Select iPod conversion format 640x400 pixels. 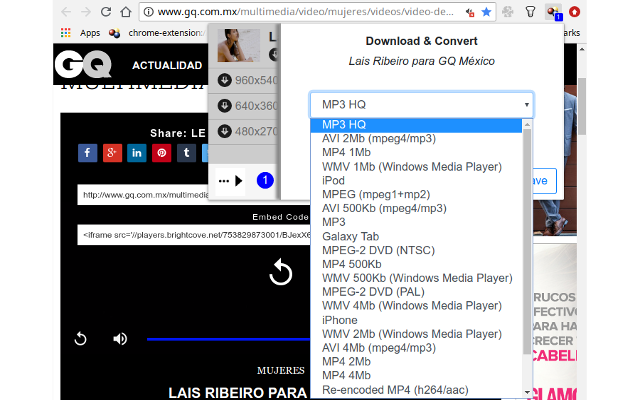coord(416,180)
